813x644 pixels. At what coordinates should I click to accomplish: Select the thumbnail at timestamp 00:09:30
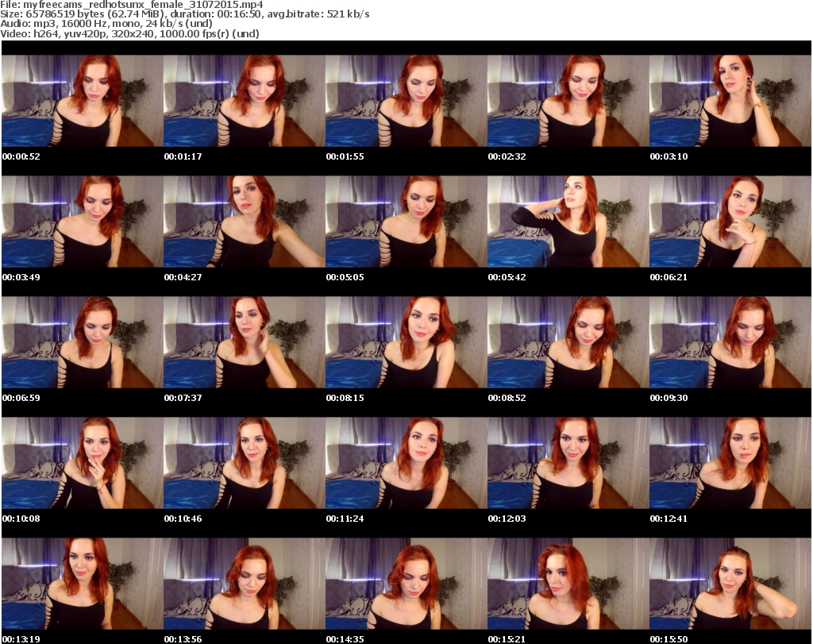tap(730, 342)
